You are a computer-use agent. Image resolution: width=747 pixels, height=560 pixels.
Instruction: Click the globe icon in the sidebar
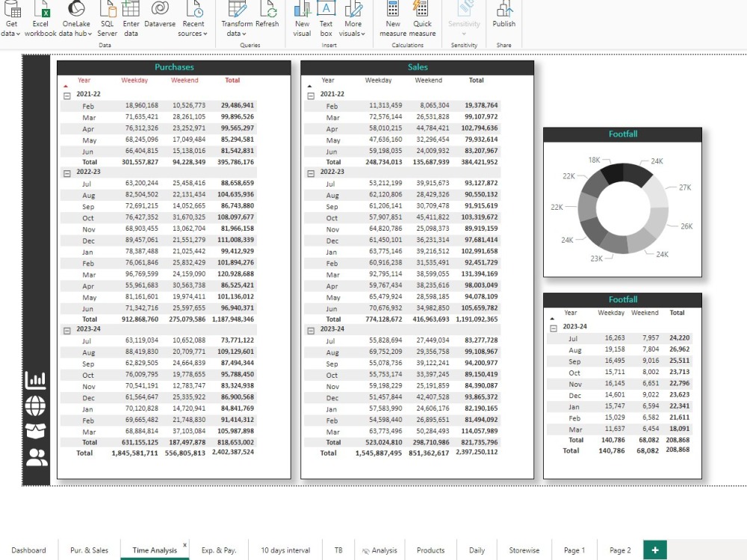pos(35,407)
